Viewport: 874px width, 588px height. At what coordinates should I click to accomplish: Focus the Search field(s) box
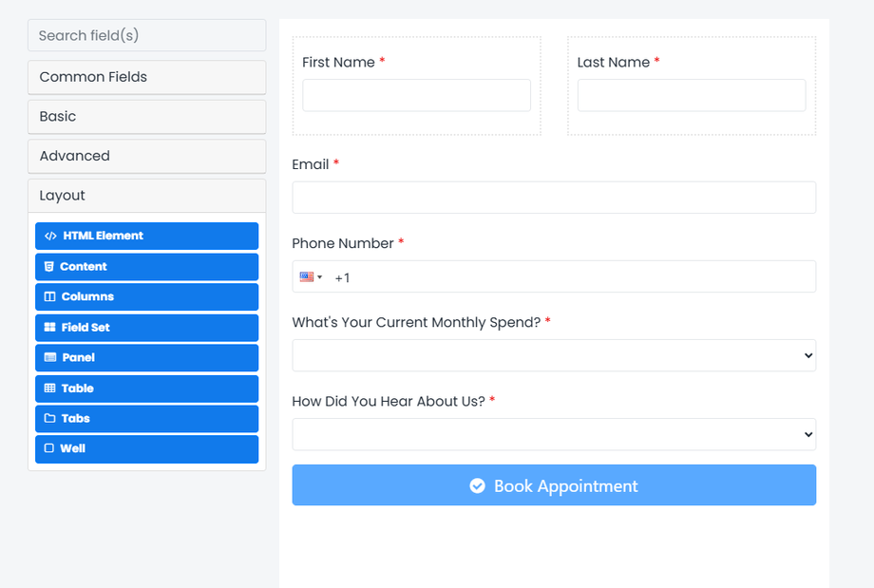(x=146, y=35)
